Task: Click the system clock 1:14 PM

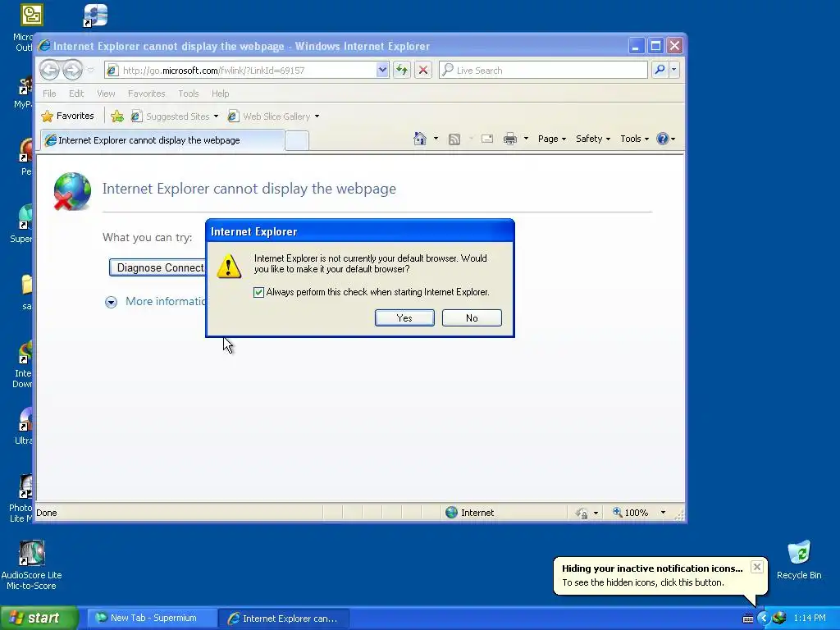Action: (810, 619)
